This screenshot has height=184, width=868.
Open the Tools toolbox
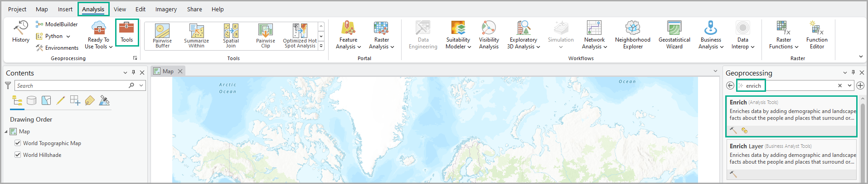[x=127, y=32]
